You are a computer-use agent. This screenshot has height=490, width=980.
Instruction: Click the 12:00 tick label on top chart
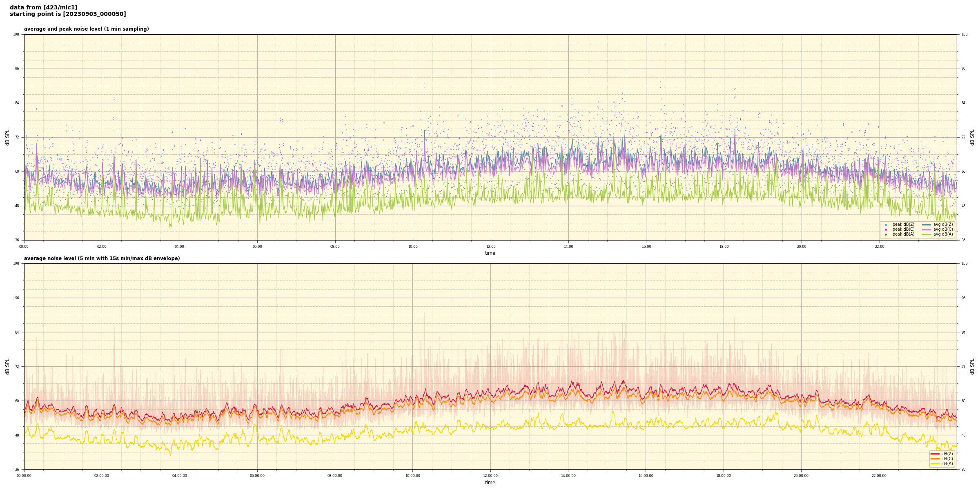(490, 247)
